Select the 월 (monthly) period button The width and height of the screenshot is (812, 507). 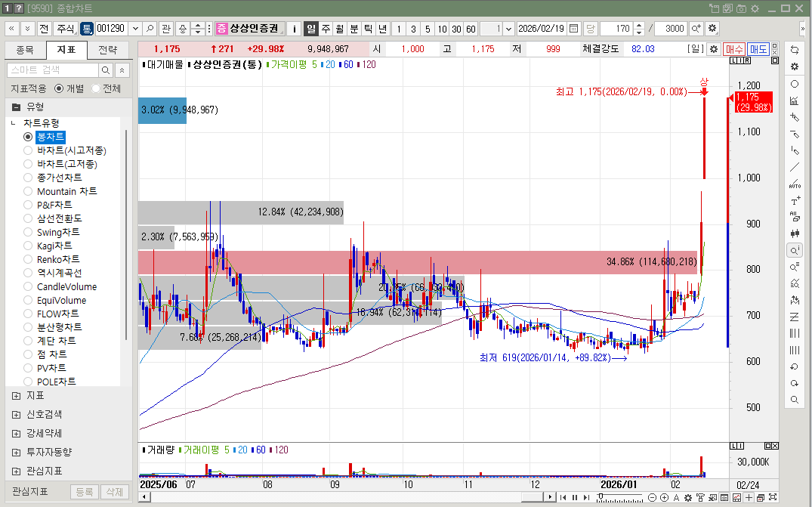click(340, 29)
